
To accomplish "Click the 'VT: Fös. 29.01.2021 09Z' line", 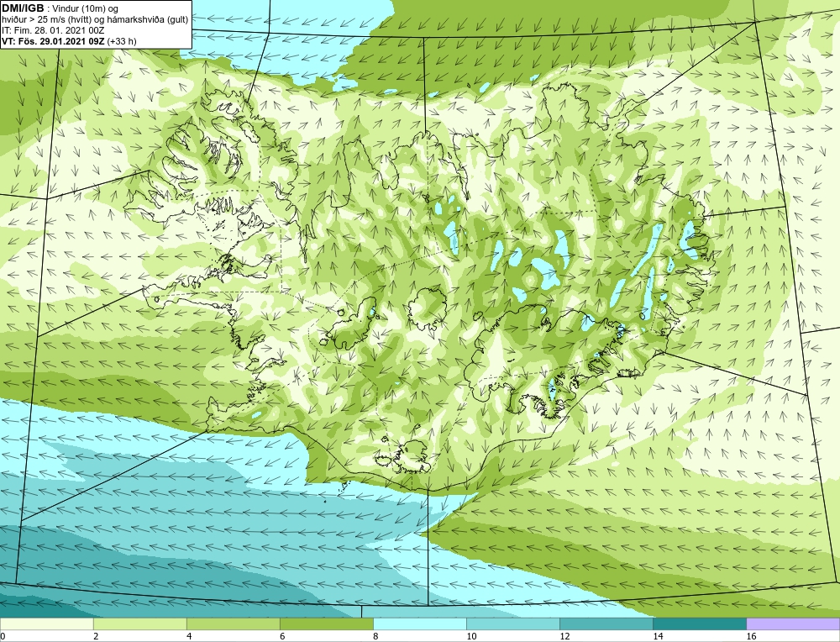I will 53,41.
